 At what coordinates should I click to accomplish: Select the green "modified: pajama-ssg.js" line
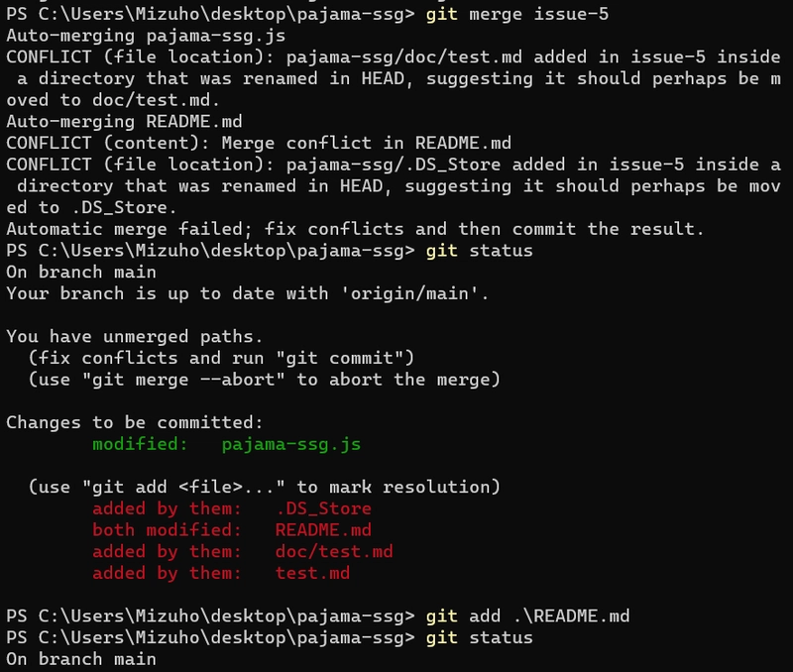pos(226,445)
